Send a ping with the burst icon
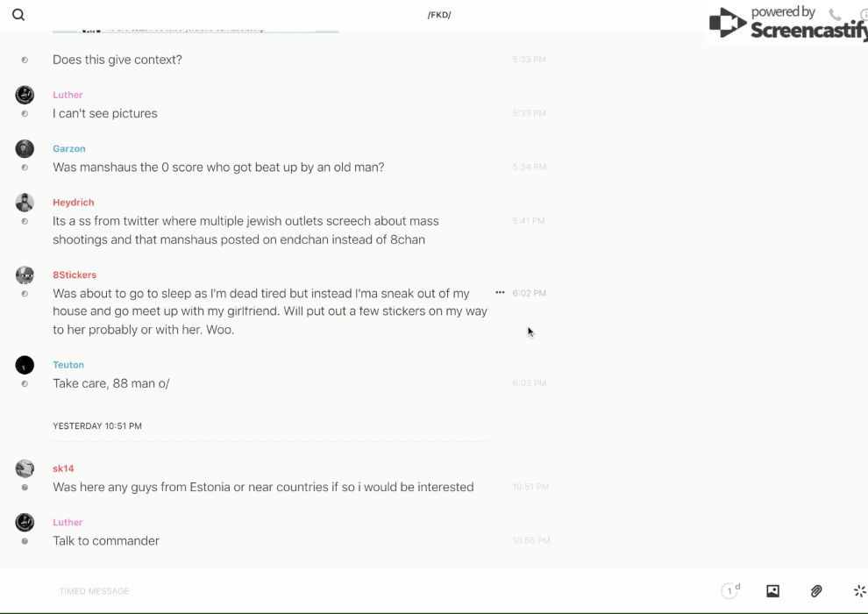868x614 pixels. point(859,591)
